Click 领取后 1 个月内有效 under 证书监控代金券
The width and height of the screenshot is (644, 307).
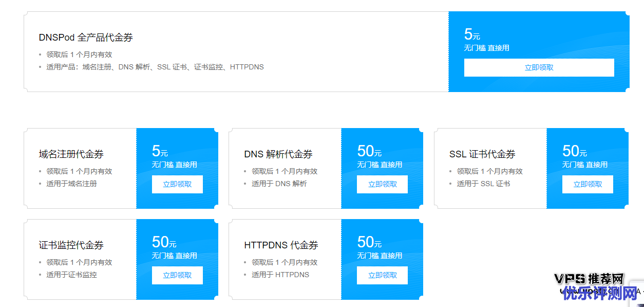click(79, 262)
